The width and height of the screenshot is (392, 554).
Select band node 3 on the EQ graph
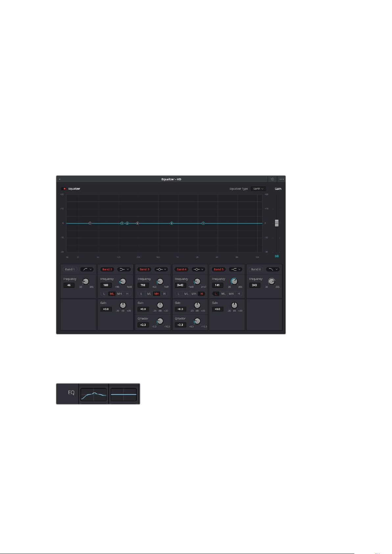coord(171,223)
